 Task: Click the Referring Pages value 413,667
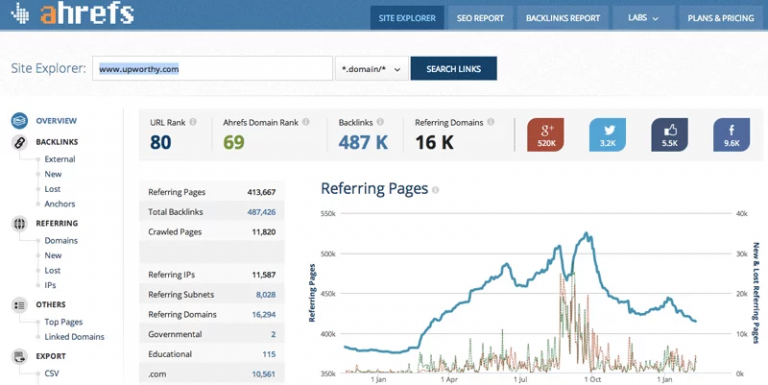262,192
